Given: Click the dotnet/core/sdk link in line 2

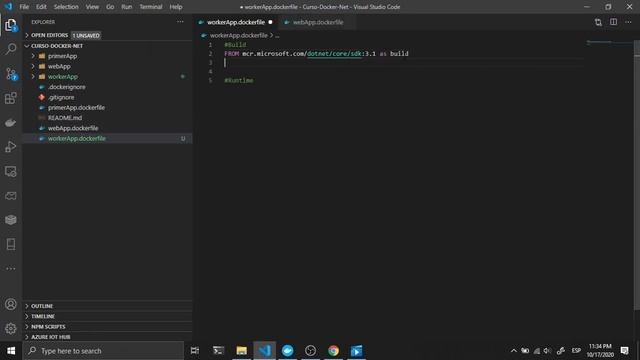Looking at the screenshot, I should (x=334, y=53).
